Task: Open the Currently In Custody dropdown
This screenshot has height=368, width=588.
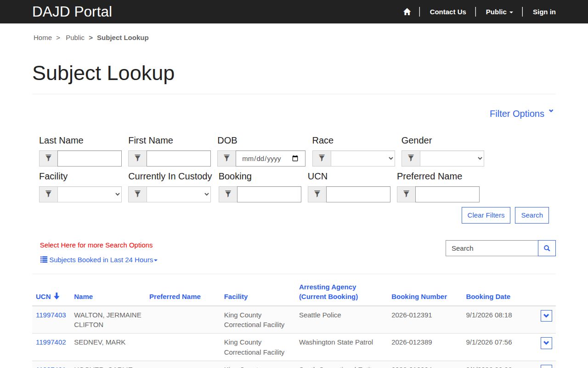Action: tap(179, 194)
